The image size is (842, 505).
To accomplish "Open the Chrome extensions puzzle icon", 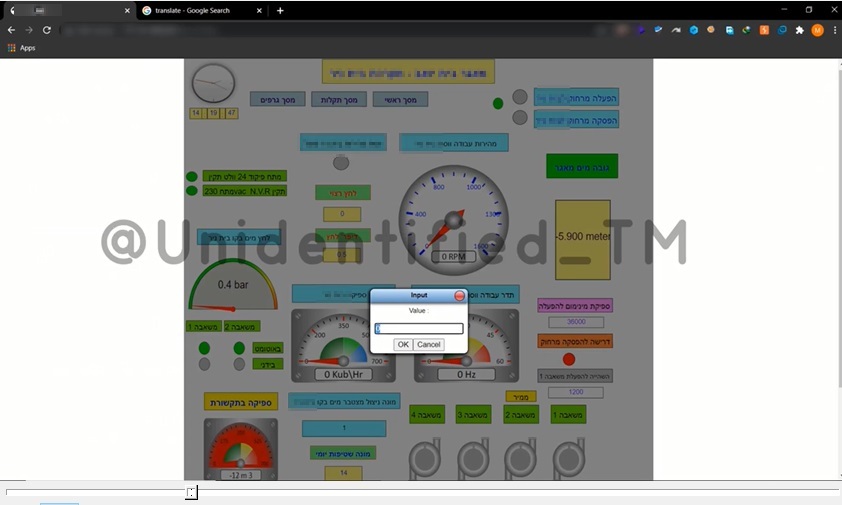I will (799, 30).
